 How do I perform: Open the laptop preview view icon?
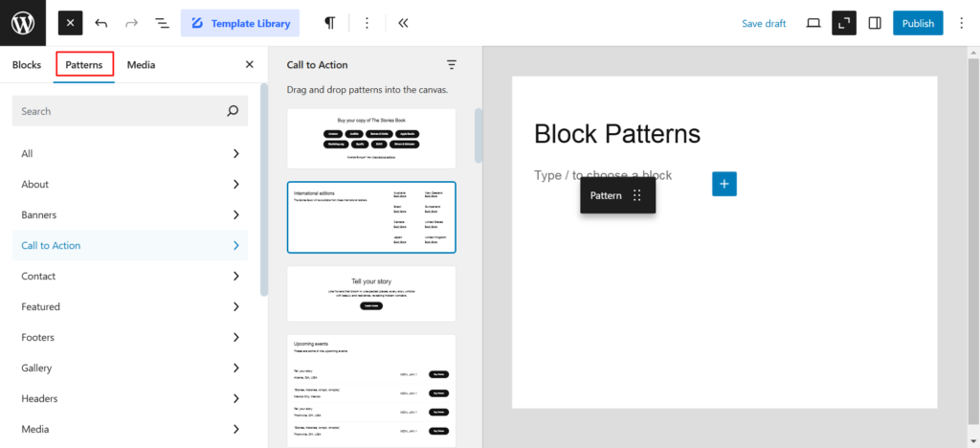tap(813, 23)
